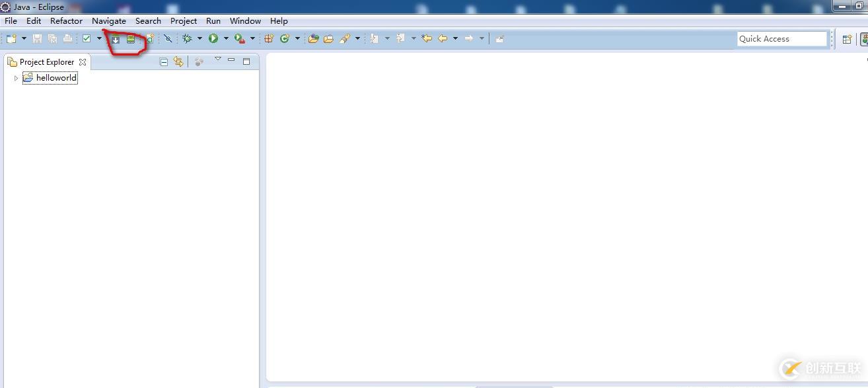Toggle the checkmark task icon in toolbar

(x=87, y=39)
